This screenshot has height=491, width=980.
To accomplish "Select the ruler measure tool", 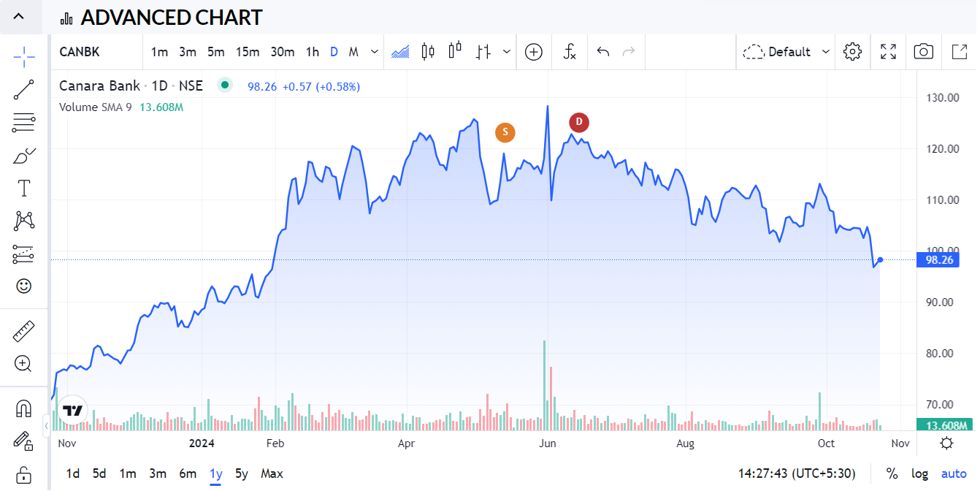I will [x=23, y=331].
